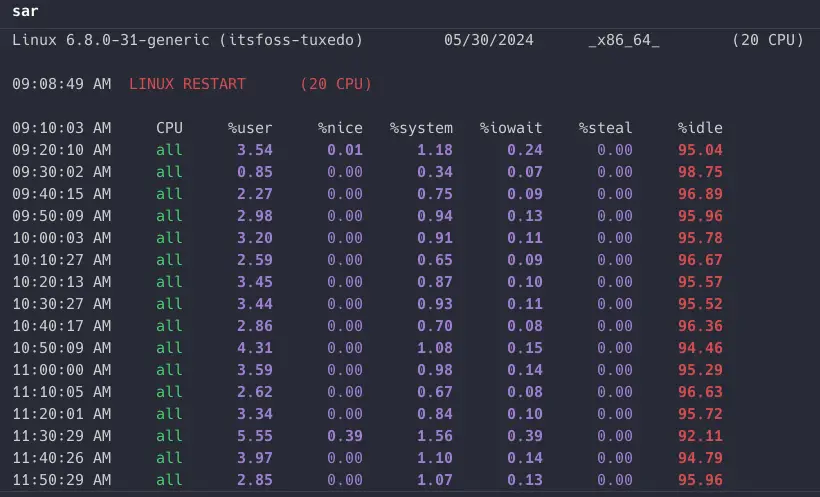The height and width of the screenshot is (497, 820).
Task: Click the 10:50:09 AM timestamp
Action: point(62,348)
